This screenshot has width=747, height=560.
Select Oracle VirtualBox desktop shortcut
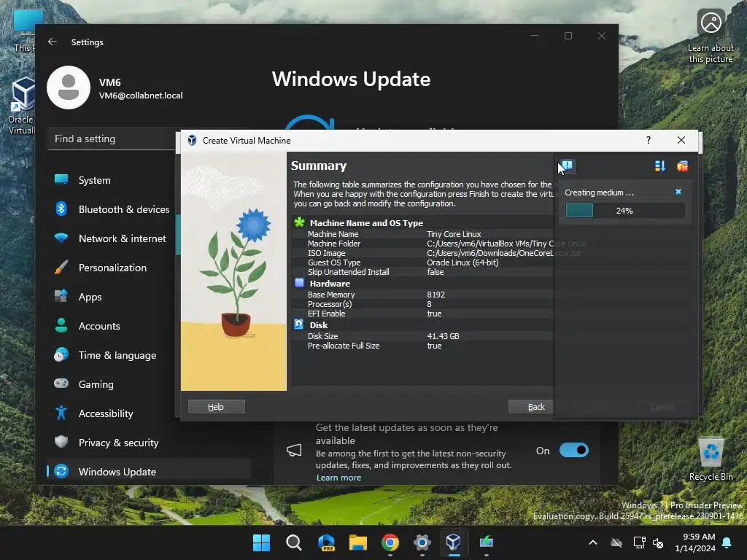[21, 106]
